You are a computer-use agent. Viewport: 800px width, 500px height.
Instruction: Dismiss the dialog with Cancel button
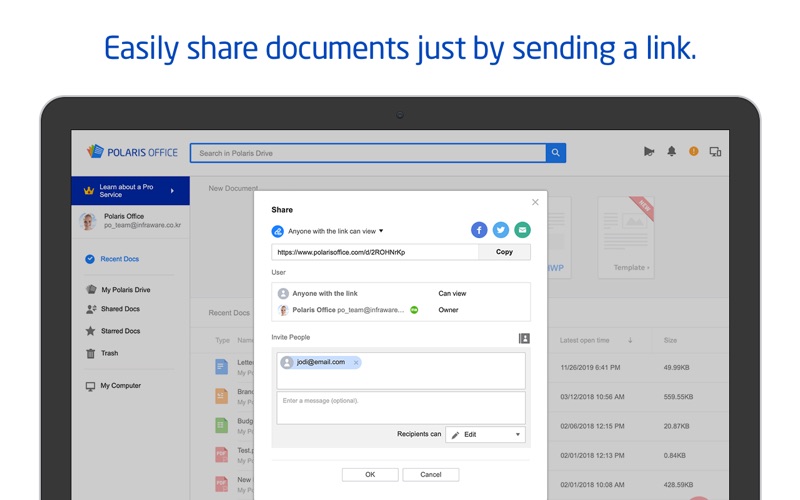(431, 474)
